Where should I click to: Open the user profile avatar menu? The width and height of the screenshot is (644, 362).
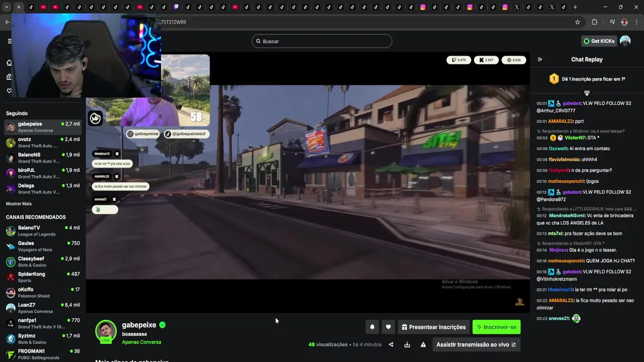625,41
